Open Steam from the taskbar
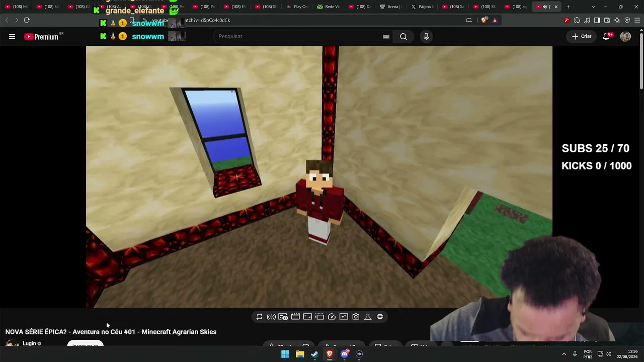644x362 pixels. click(x=314, y=354)
